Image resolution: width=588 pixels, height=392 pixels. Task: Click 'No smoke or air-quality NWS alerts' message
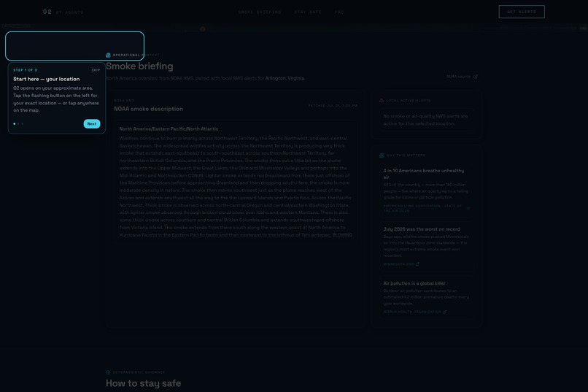(425, 120)
